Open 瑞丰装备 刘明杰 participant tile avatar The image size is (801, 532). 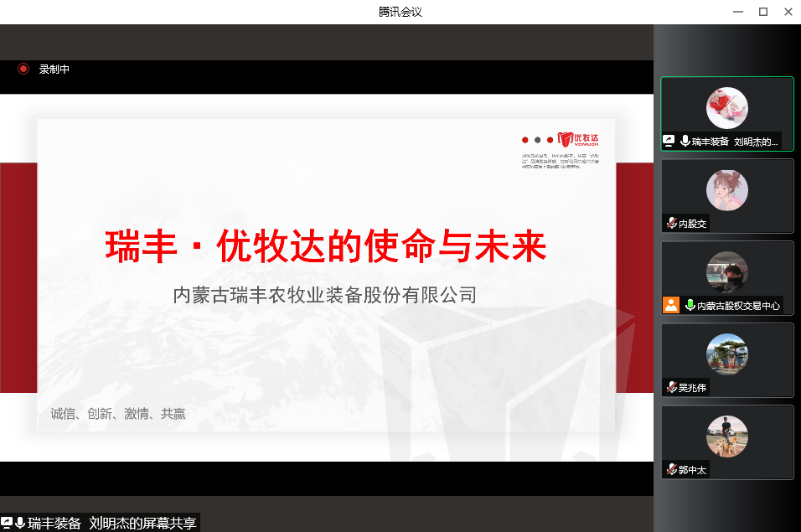[727, 108]
